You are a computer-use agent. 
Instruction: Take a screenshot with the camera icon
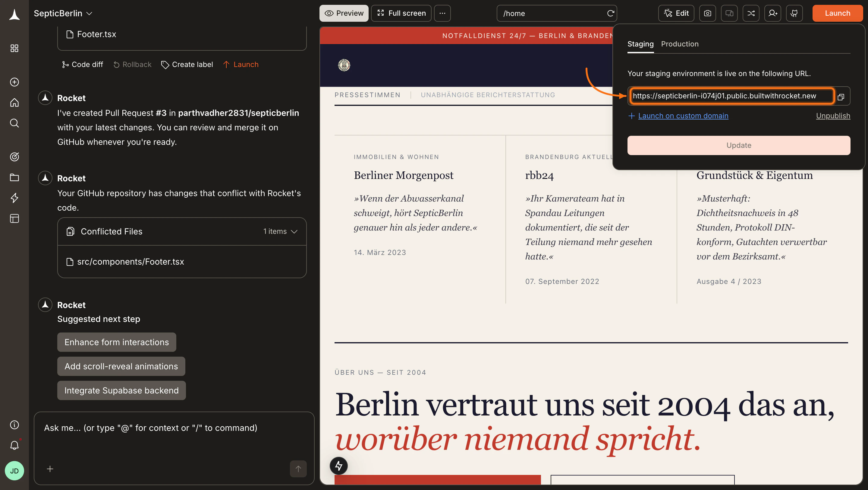[x=708, y=13]
